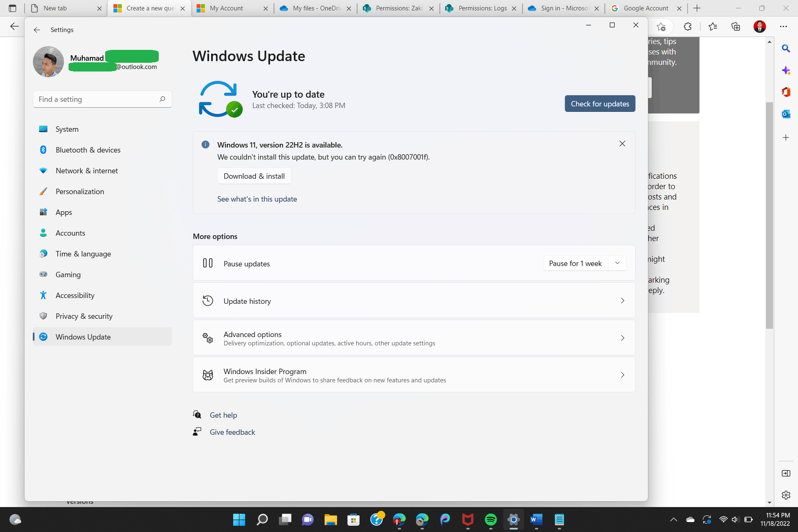Open Edge sidebar Outlook icon
The height and width of the screenshot is (532, 798).
pyautogui.click(x=786, y=114)
